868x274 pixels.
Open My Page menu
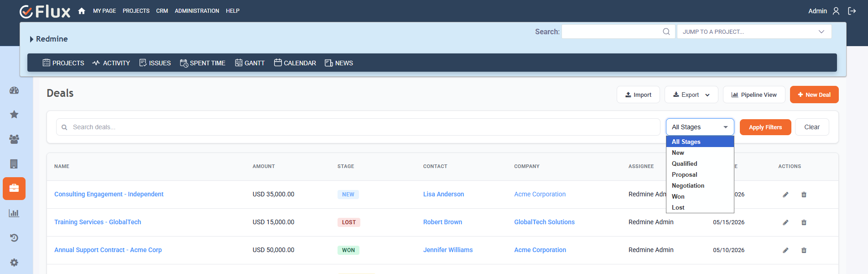[x=104, y=11]
